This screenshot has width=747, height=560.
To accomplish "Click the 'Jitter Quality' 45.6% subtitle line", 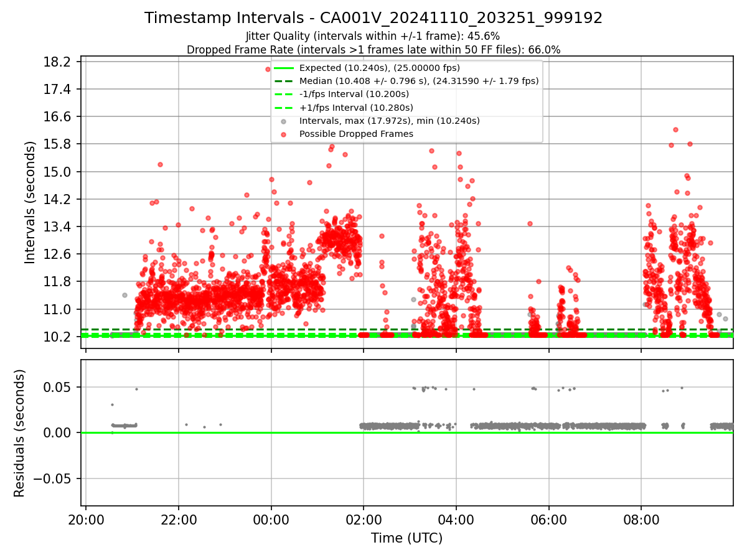I will coord(374,36).
